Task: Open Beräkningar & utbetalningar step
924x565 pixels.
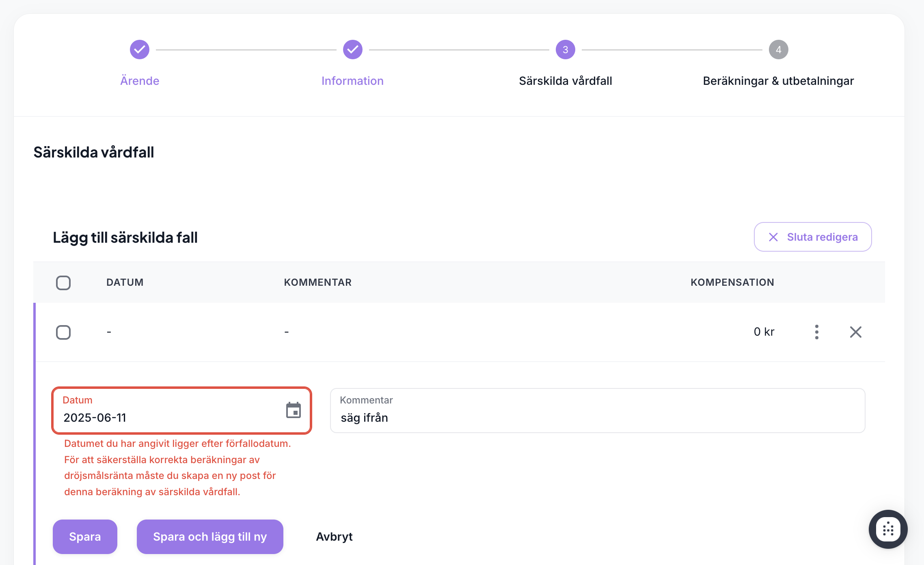Action: 778,81
